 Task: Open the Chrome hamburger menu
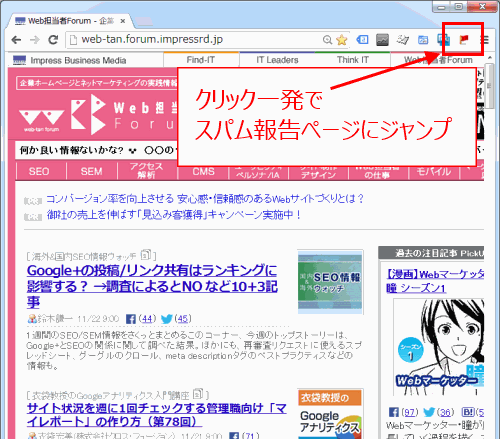(x=484, y=40)
